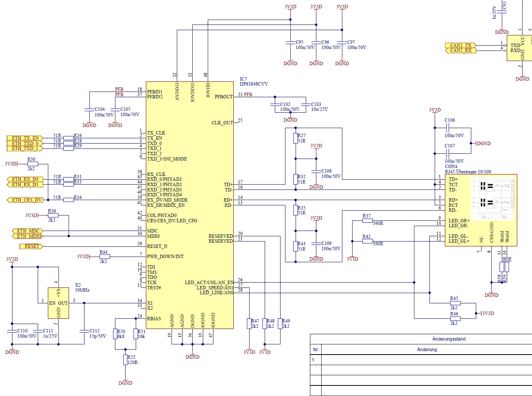Click the CON4 connector designator
This screenshot has width=532, height=396.
pos(451,167)
